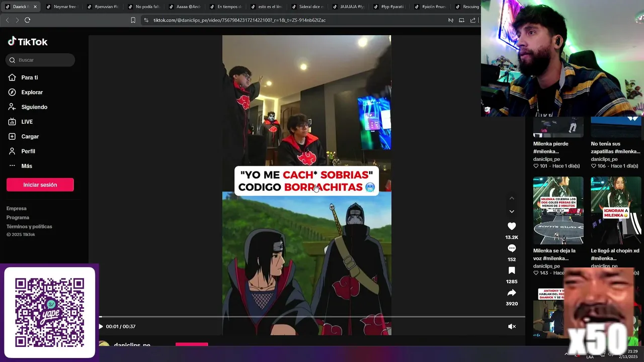The width and height of the screenshot is (644, 362).
Task: Click the Buscar search field
Action: click(41, 60)
